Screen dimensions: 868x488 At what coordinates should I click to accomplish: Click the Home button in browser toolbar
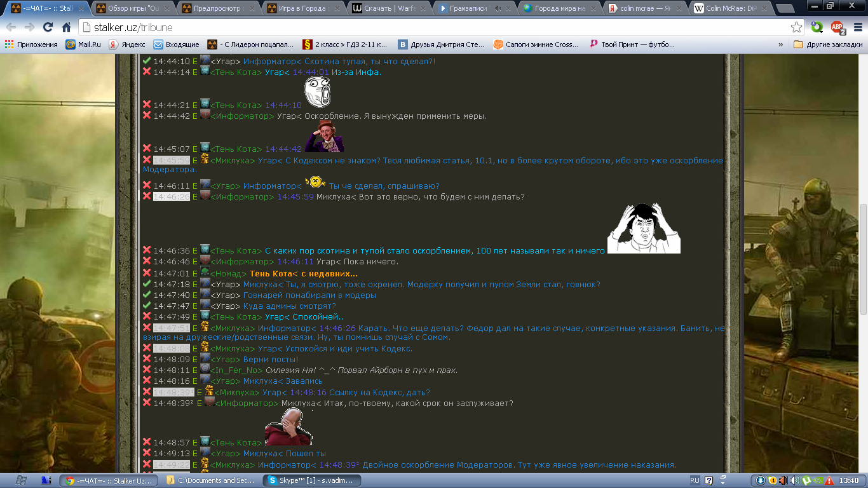[x=67, y=27]
